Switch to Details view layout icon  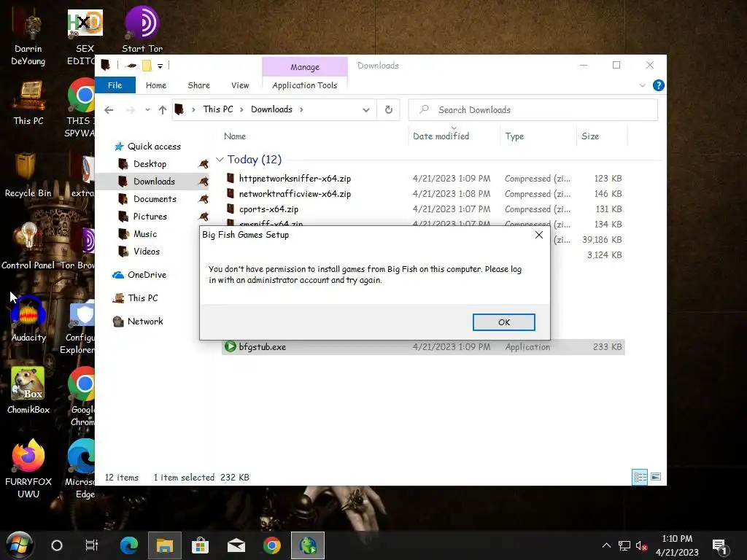tap(640, 477)
